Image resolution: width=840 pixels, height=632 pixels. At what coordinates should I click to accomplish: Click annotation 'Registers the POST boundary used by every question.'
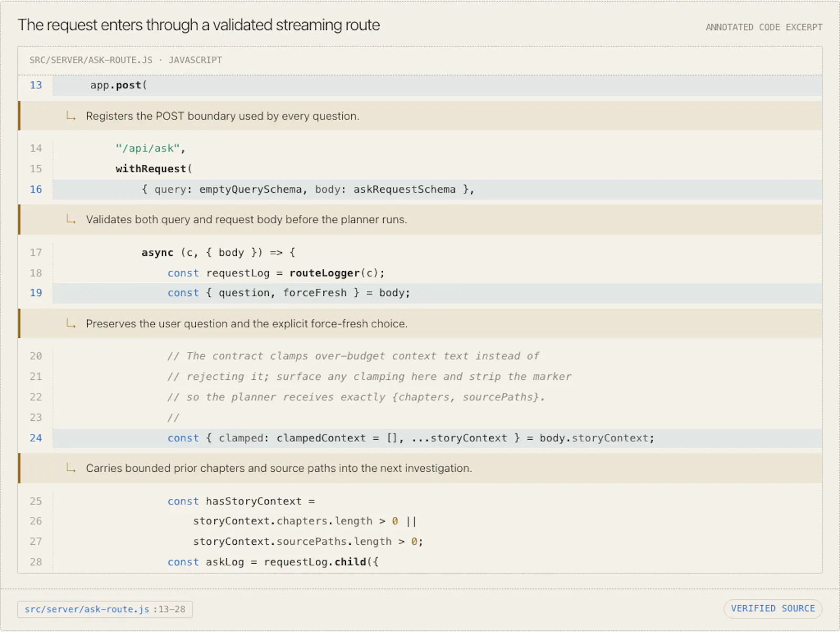coord(223,116)
